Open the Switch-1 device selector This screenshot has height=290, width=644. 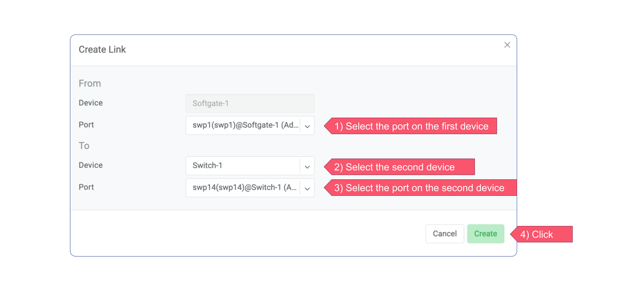[243, 166]
